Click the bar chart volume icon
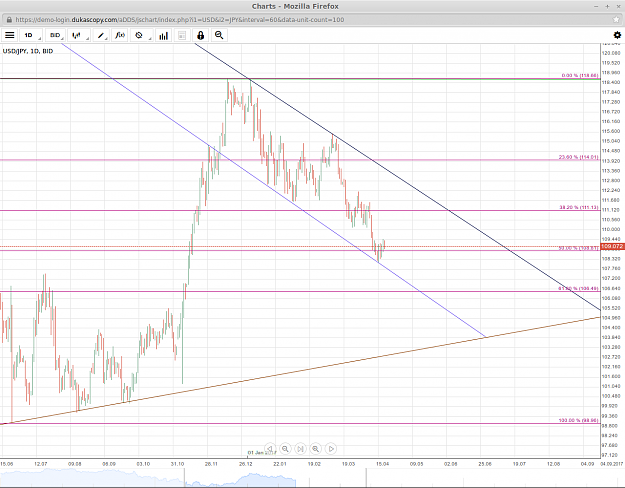Image resolution: width=625 pixels, height=488 pixels. click(163, 35)
